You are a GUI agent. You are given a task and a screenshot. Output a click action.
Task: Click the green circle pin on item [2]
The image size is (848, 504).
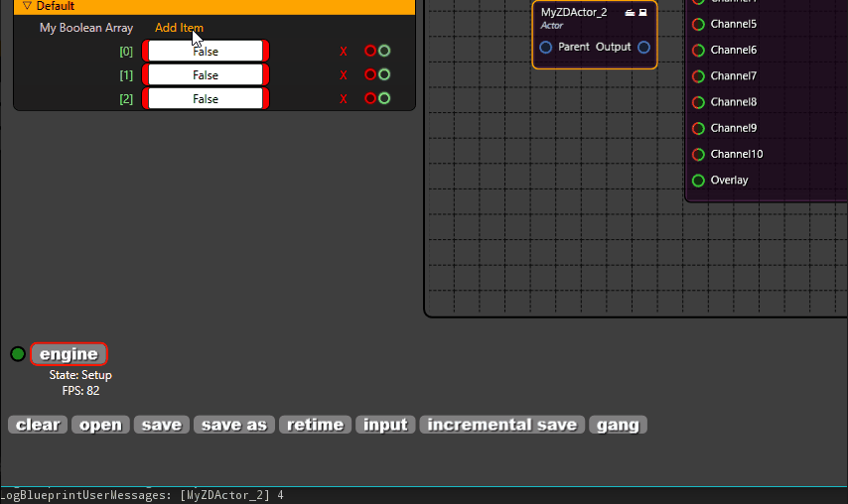(x=384, y=98)
